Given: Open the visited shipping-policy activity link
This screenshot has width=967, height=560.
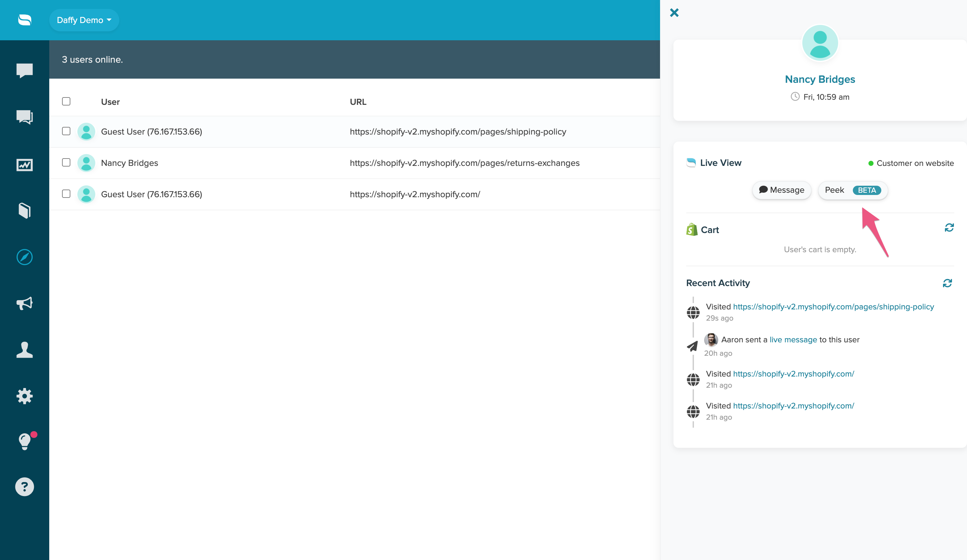Looking at the screenshot, I should (x=833, y=307).
